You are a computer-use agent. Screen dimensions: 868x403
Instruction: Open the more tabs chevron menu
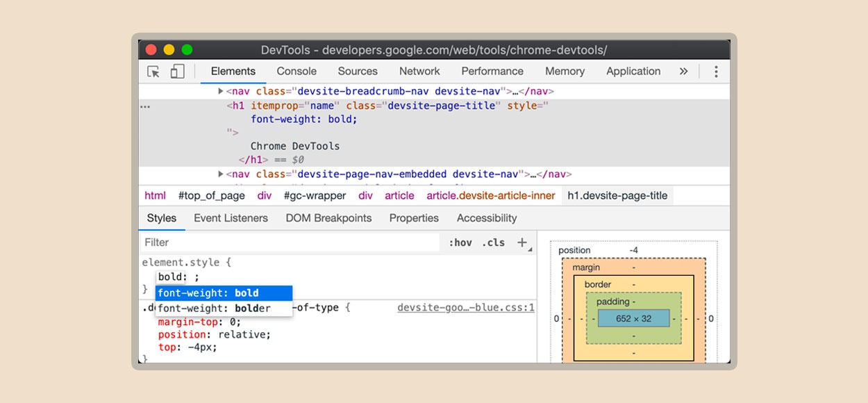(683, 72)
